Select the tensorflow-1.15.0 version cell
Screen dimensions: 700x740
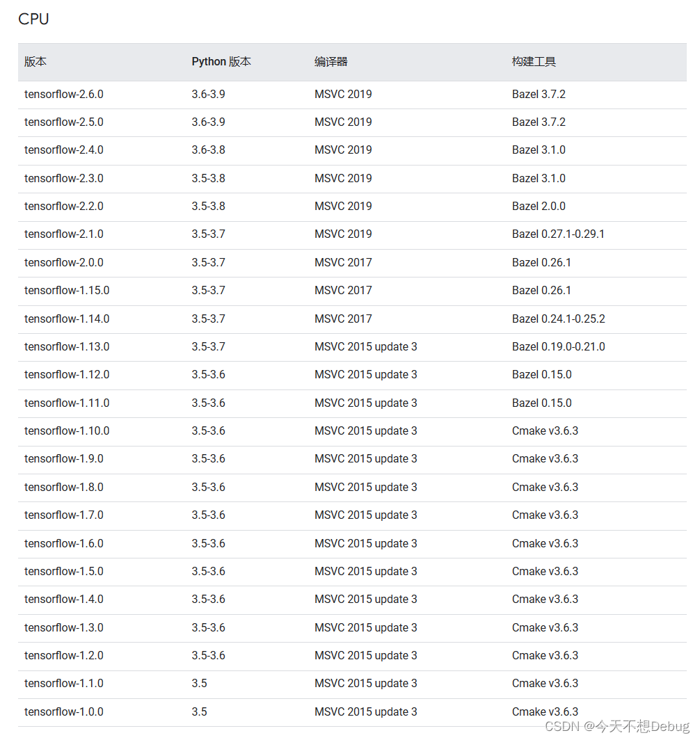tap(67, 290)
